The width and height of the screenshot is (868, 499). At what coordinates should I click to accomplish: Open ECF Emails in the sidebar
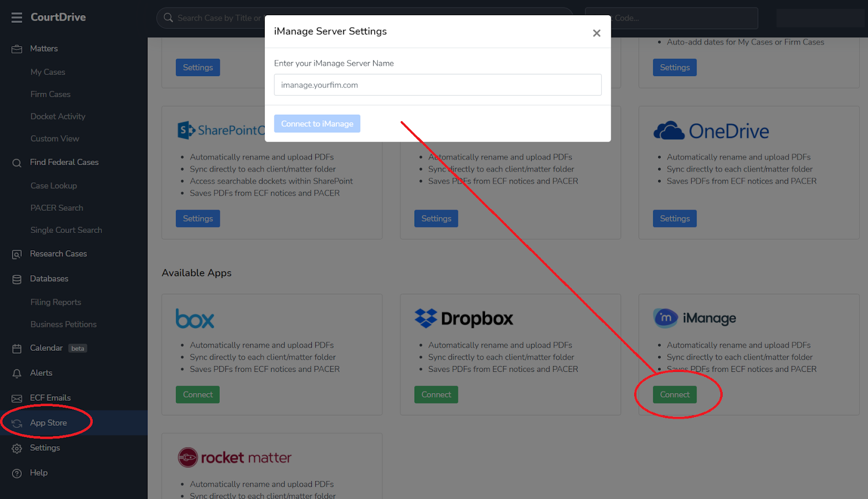[50, 398]
